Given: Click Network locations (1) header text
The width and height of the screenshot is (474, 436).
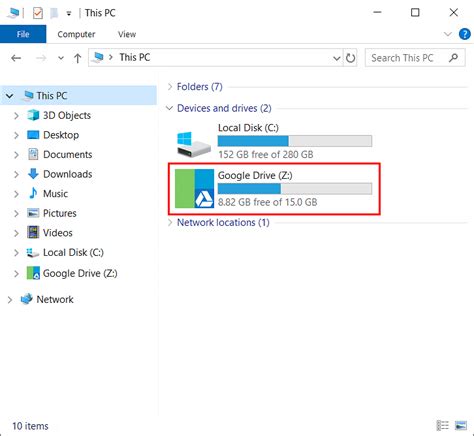Looking at the screenshot, I should click(223, 222).
